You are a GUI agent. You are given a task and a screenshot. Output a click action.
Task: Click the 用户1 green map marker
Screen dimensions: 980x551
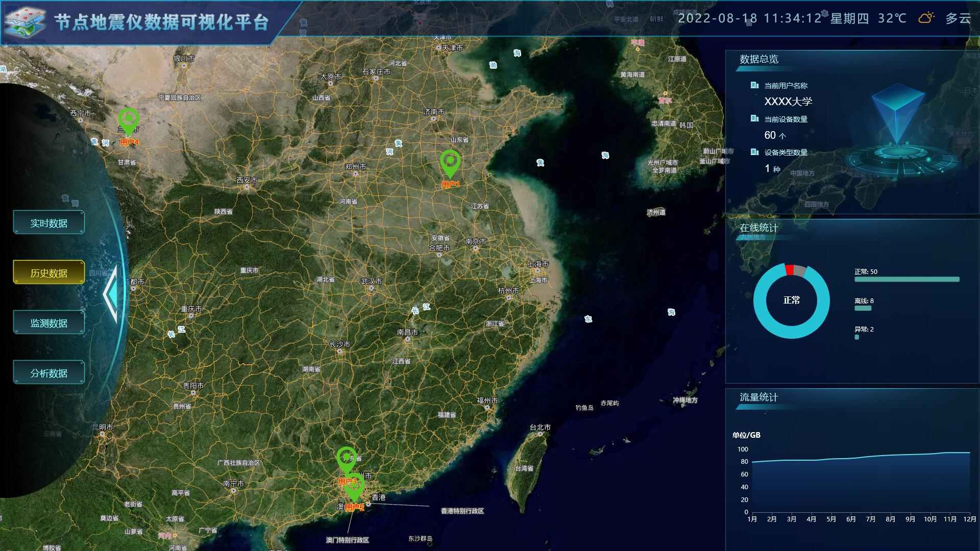pos(450,164)
